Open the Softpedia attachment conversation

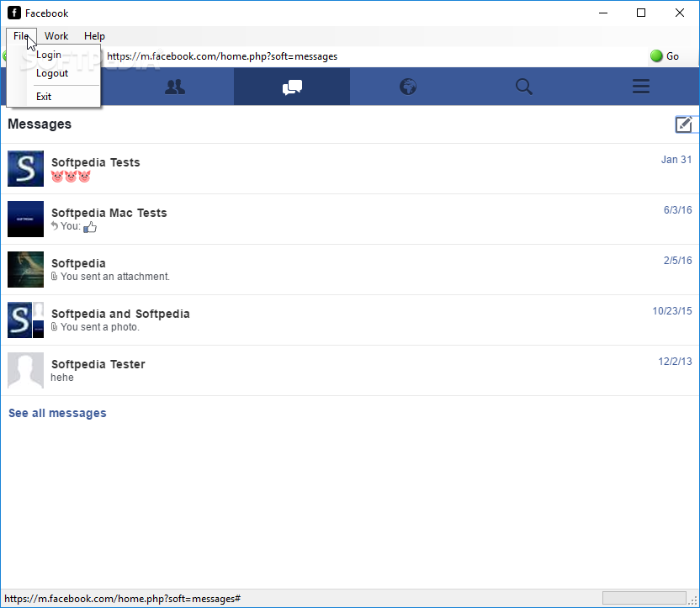pyautogui.click(x=350, y=269)
